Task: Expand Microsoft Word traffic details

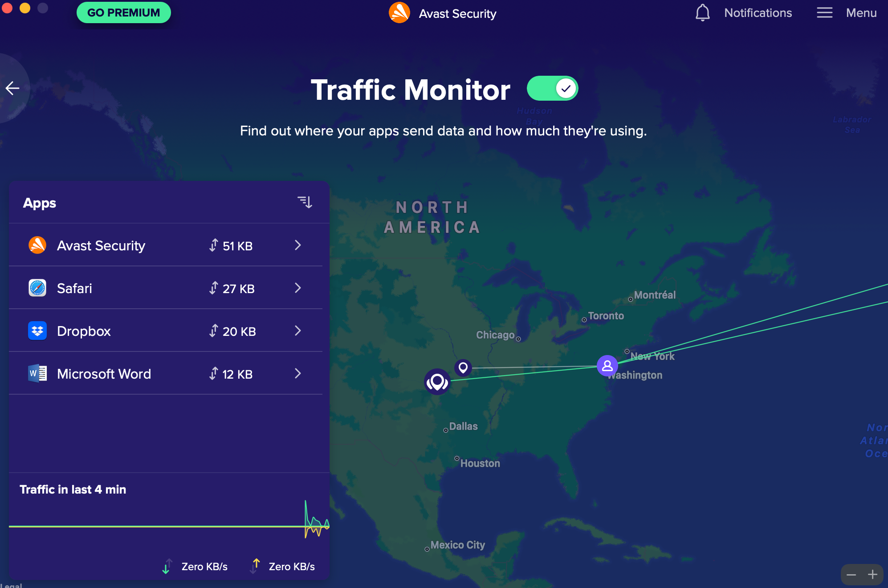Action: pos(298,373)
